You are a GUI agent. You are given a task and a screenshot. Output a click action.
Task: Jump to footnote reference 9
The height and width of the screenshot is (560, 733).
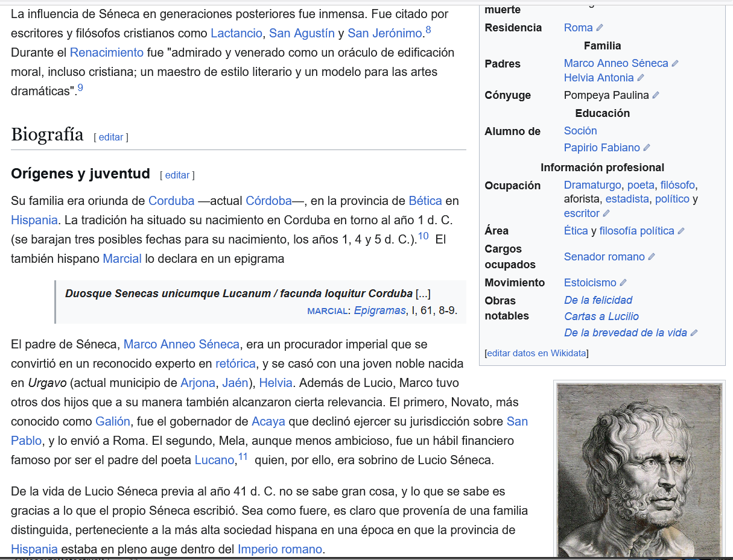[80, 88]
